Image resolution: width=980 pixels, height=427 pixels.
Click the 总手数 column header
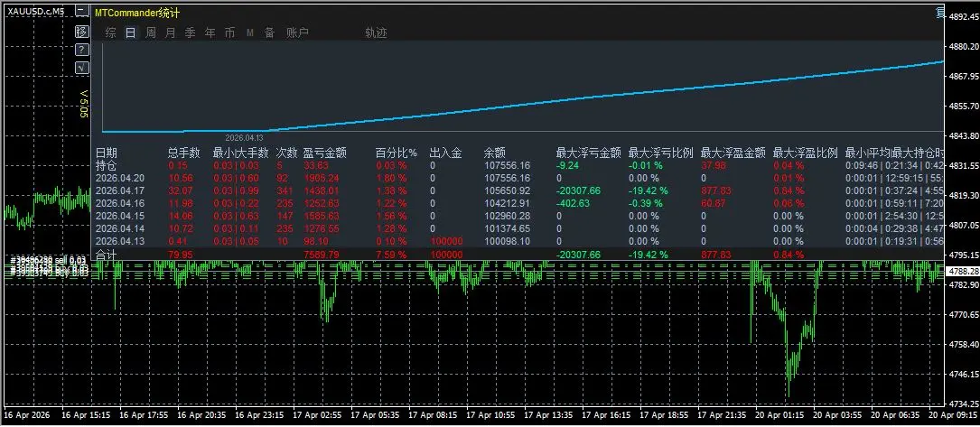click(183, 153)
